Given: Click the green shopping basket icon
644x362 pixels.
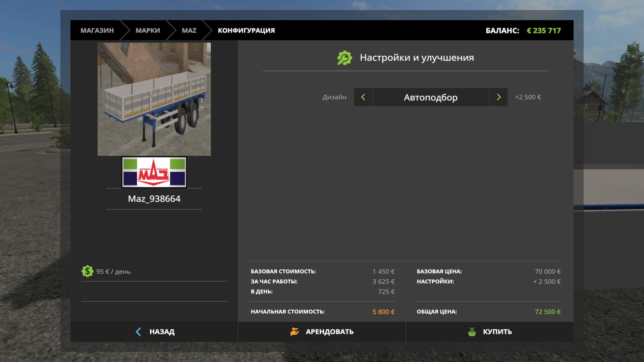Looking at the screenshot, I should 472,332.
